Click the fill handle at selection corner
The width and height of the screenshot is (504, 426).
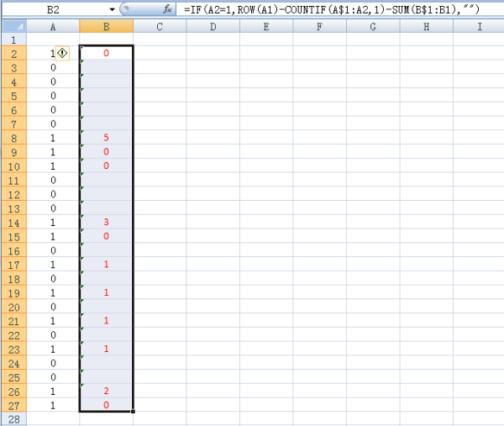tap(133, 411)
